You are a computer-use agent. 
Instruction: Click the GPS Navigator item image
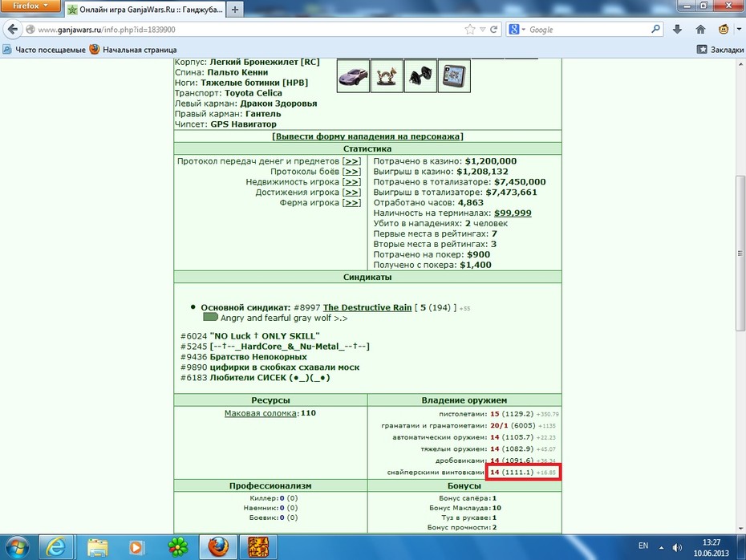(454, 75)
